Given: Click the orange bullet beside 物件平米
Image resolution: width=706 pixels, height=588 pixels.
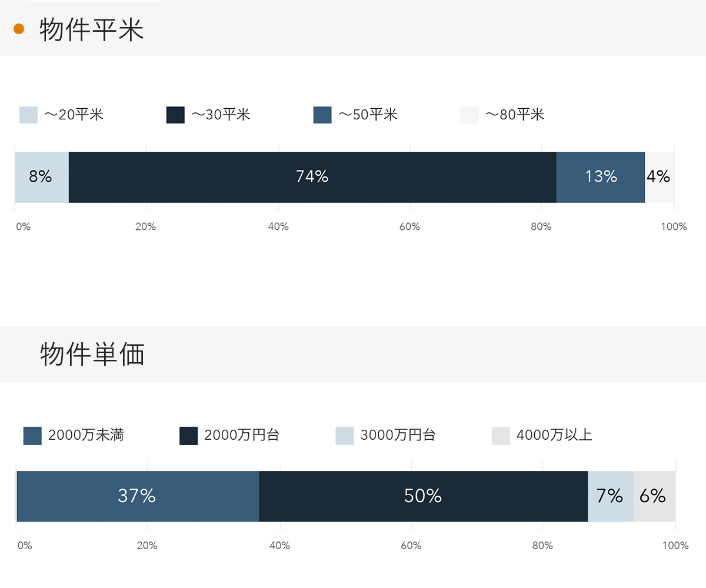Looking at the screenshot, I should (19, 29).
